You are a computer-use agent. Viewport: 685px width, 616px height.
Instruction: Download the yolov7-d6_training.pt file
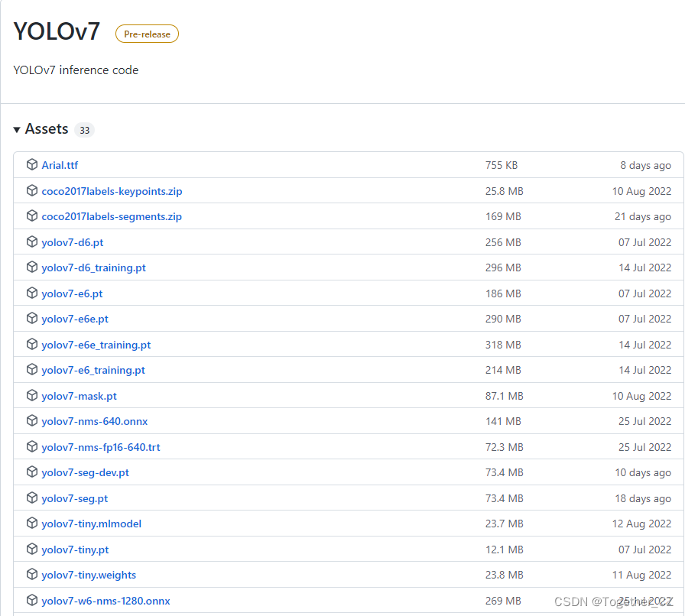93,267
